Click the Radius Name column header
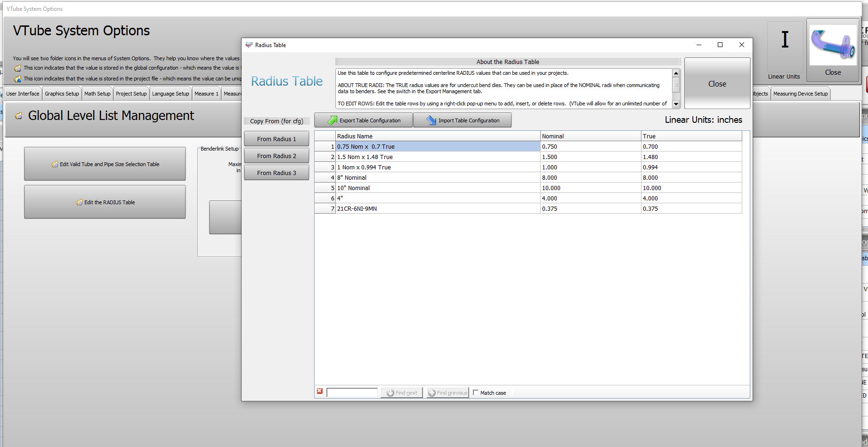The height and width of the screenshot is (447, 868). (438, 136)
